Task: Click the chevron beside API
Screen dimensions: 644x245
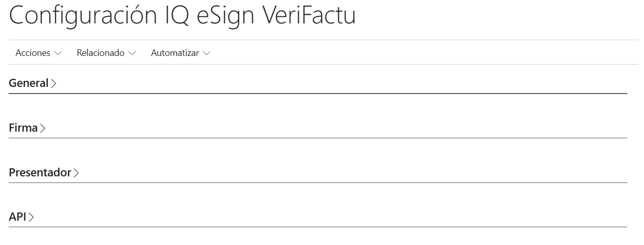Action: point(31,217)
